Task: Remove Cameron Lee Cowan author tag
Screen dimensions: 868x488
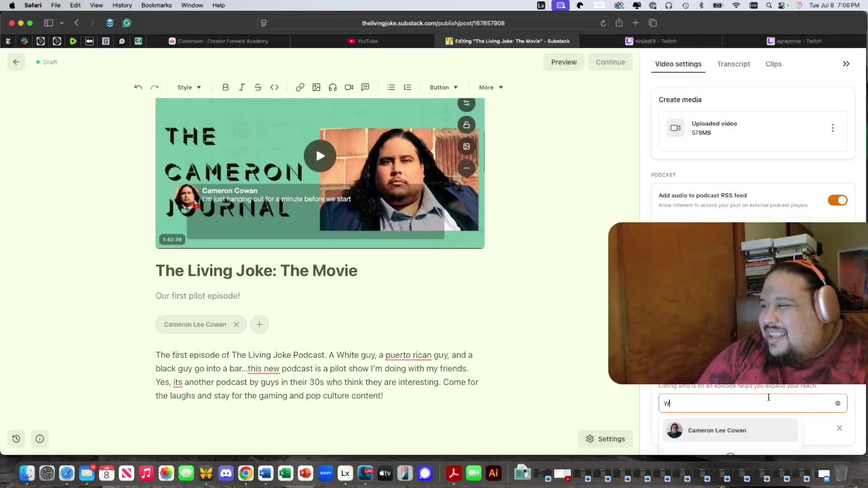Action: click(236, 325)
